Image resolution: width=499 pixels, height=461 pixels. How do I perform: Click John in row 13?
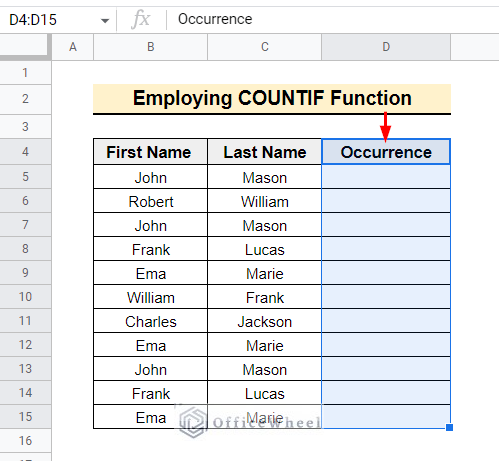[150, 369]
